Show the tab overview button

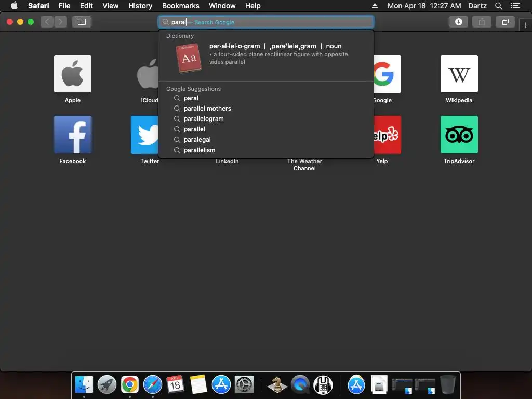(x=505, y=22)
